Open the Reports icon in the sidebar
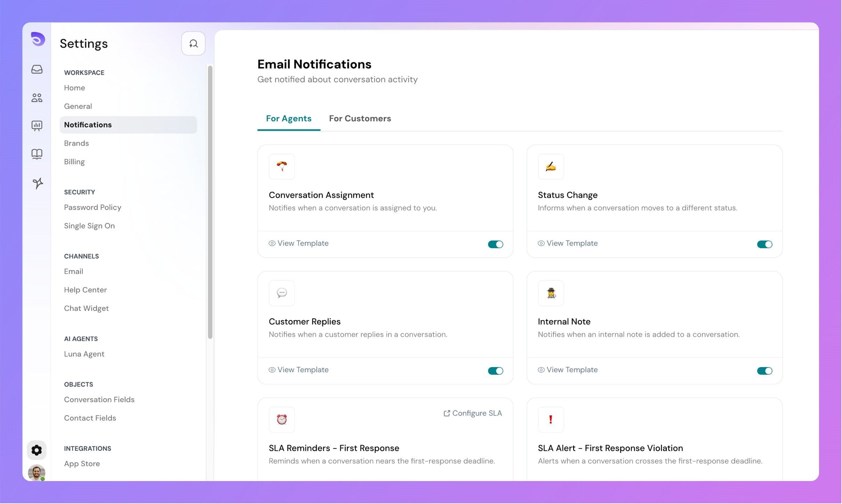This screenshot has width=842, height=504. [x=37, y=126]
